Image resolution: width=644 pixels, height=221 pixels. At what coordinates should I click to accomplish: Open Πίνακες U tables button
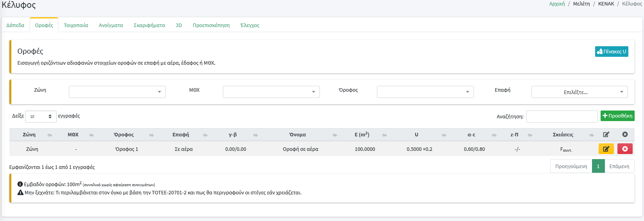click(x=611, y=52)
